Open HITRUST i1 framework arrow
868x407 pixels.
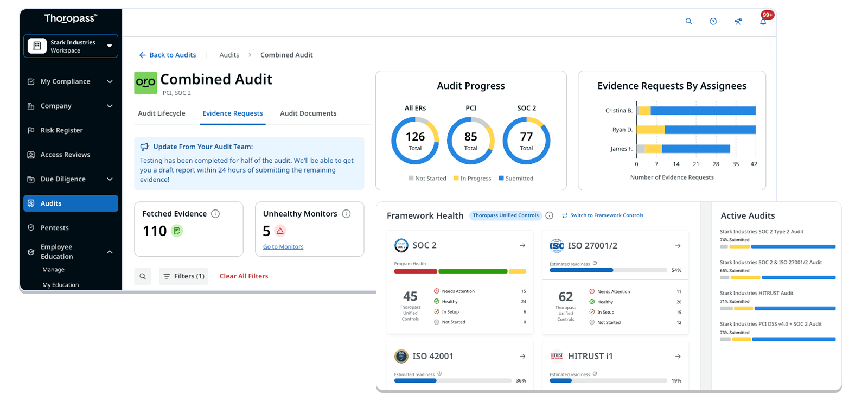coord(678,357)
